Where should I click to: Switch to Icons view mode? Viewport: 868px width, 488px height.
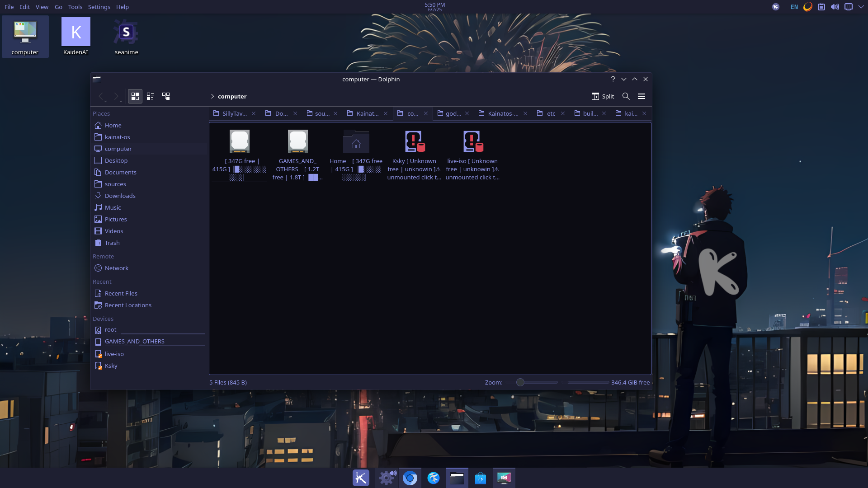(x=135, y=96)
